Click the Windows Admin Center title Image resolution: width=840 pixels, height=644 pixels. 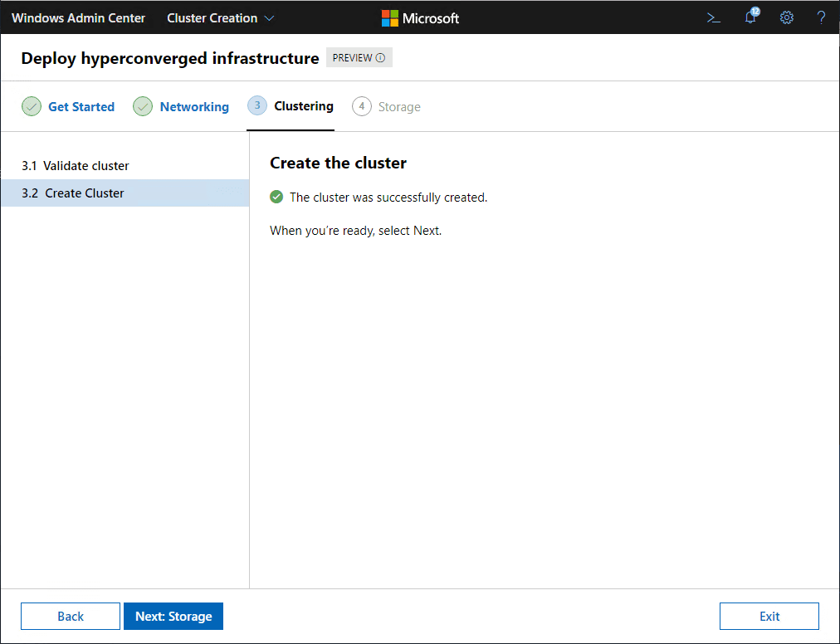[x=78, y=18]
